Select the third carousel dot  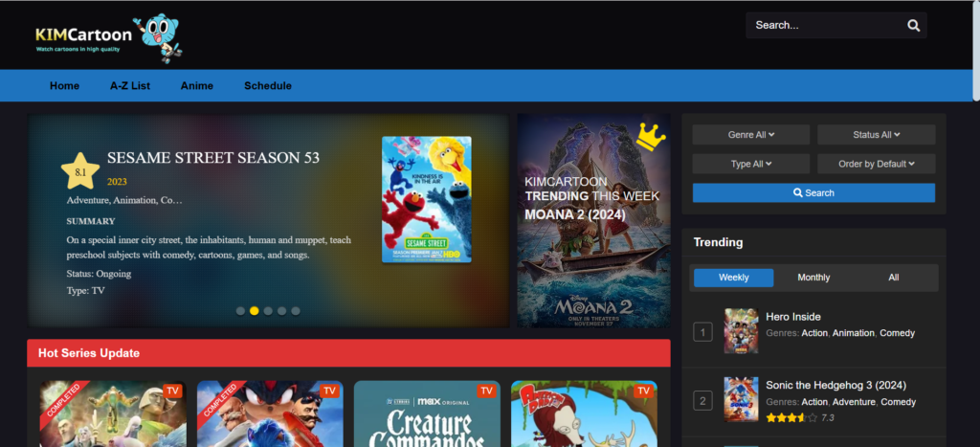[268, 311]
